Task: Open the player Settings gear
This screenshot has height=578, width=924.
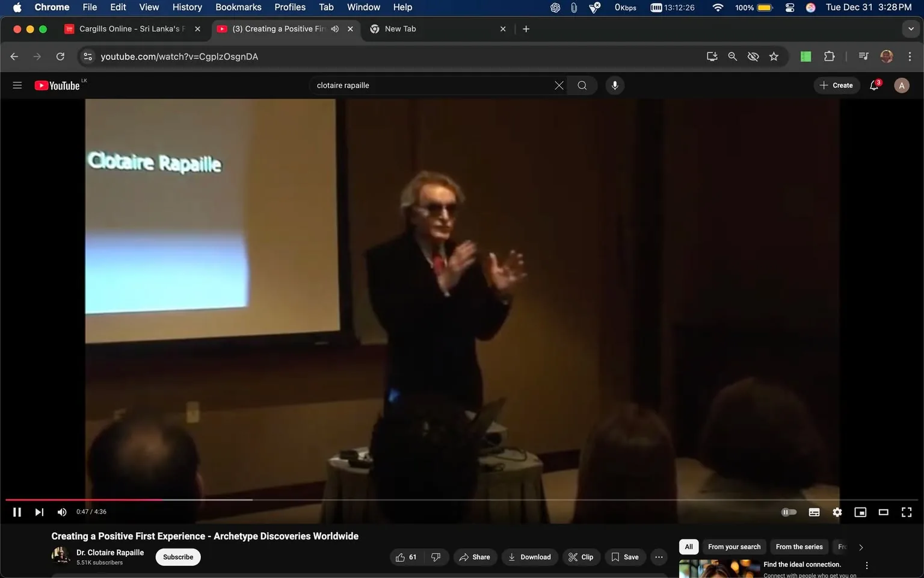Action: 837,512
